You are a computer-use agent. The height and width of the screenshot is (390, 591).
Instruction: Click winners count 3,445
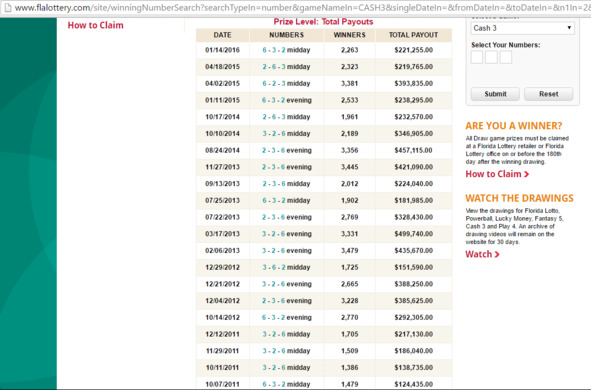pyautogui.click(x=349, y=167)
